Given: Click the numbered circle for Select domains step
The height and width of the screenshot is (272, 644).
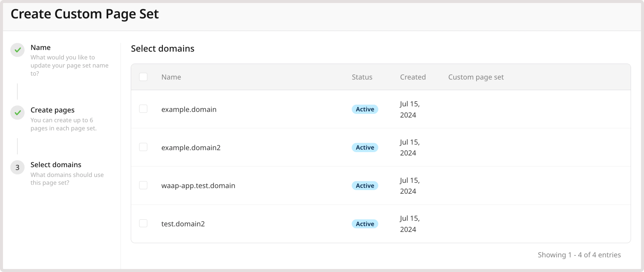Looking at the screenshot, I should click(17, 167).
